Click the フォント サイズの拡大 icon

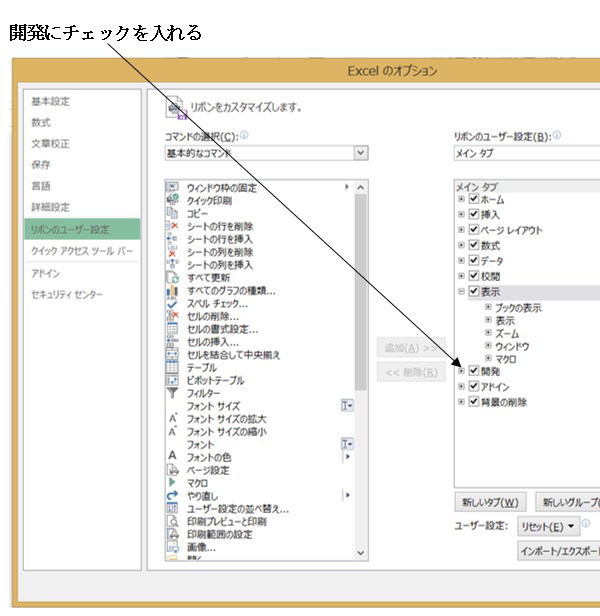tap(172, 419)
